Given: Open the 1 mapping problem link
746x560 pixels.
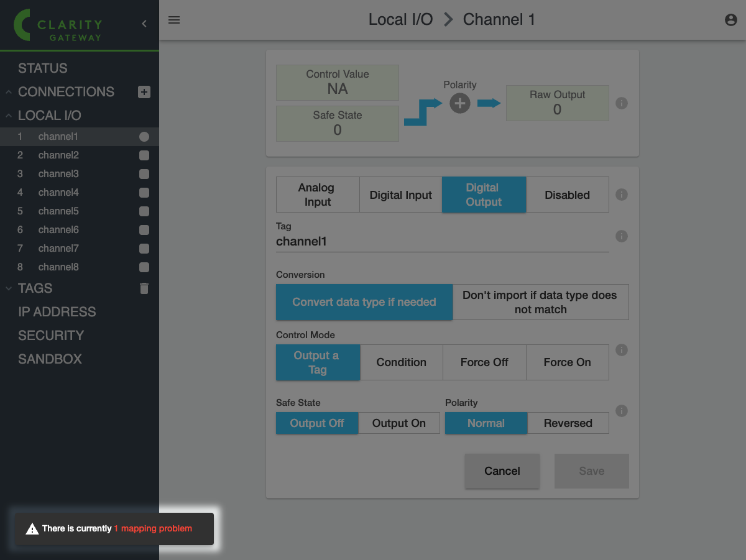Looking at the screenshot, I should 153,529.
